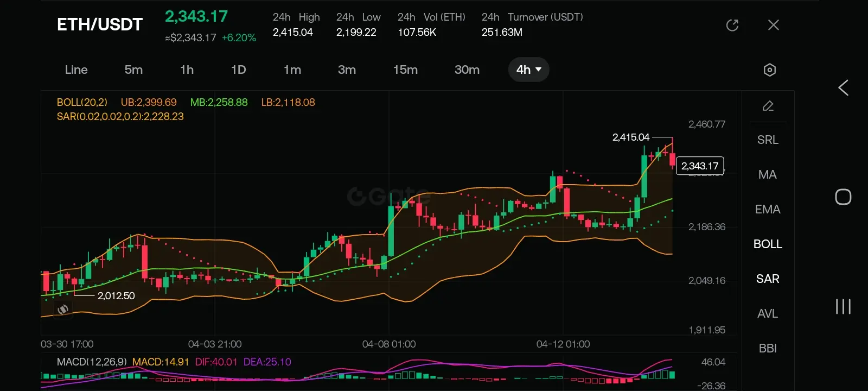
Task: Open the Android recent apps button
Action: [843, 306]
